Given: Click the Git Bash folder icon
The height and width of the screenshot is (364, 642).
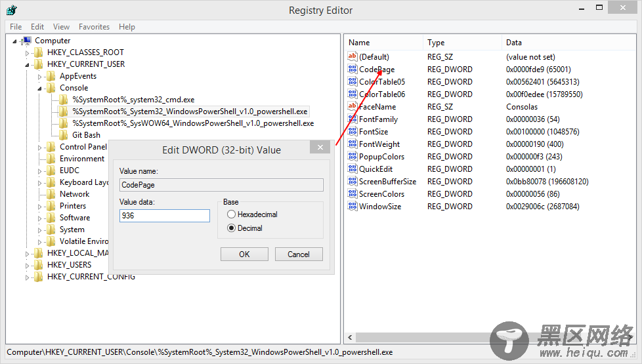Looking at the screenshot, I should point(64,135).
